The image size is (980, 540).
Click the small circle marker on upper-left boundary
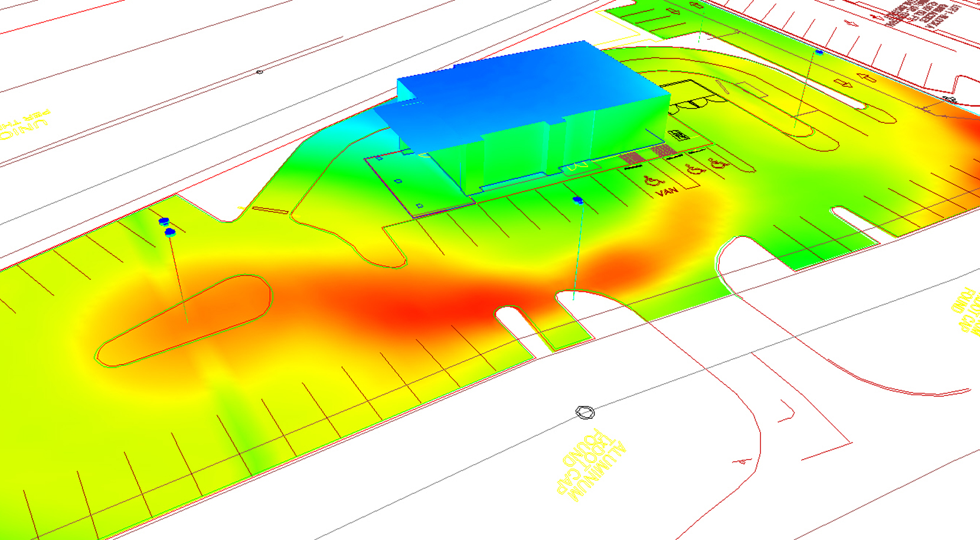[259, 72]
